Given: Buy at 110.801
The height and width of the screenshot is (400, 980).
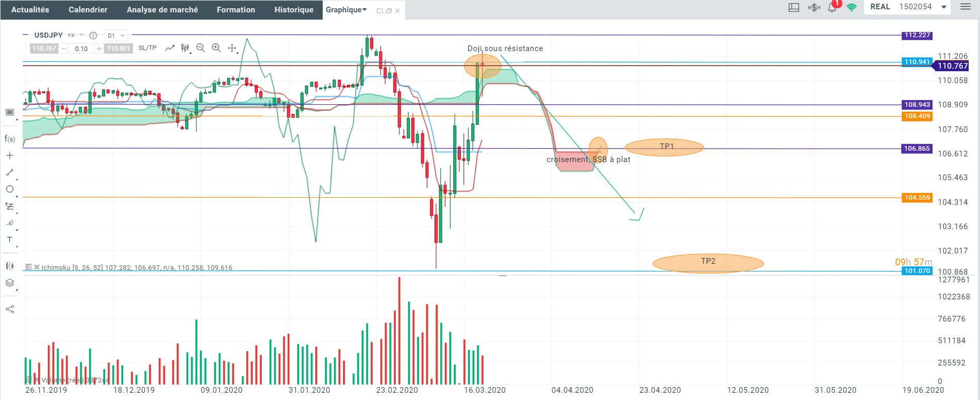Looking at the screenshot, I should coord(119,49).
